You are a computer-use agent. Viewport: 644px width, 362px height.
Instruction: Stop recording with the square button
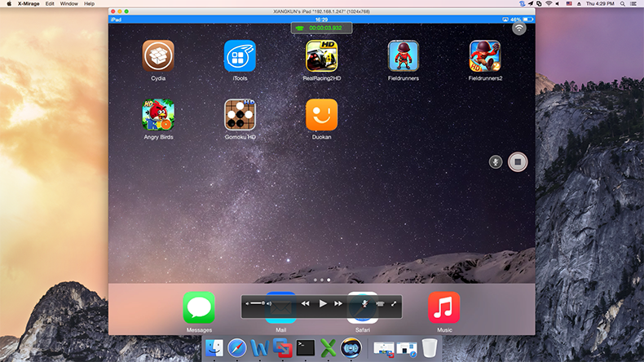(518, 162)
